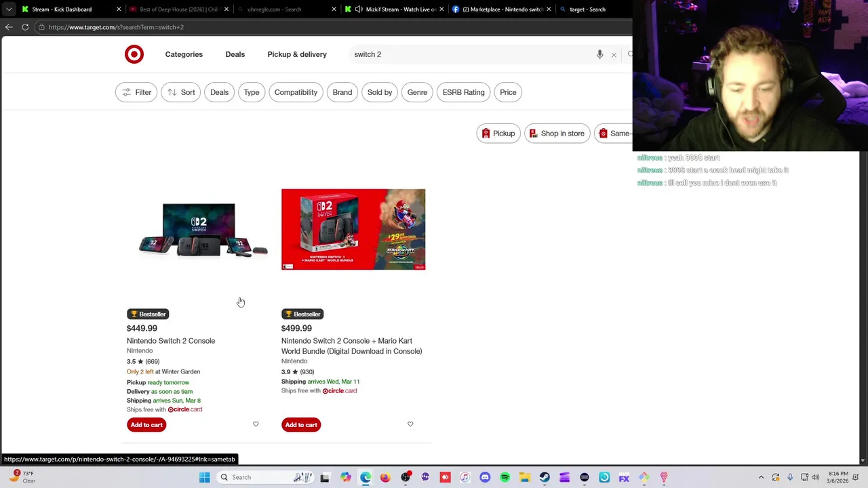
Task: Save Nintendo Switch 2 Console to favorites heart
Action: tap(256, 424)
